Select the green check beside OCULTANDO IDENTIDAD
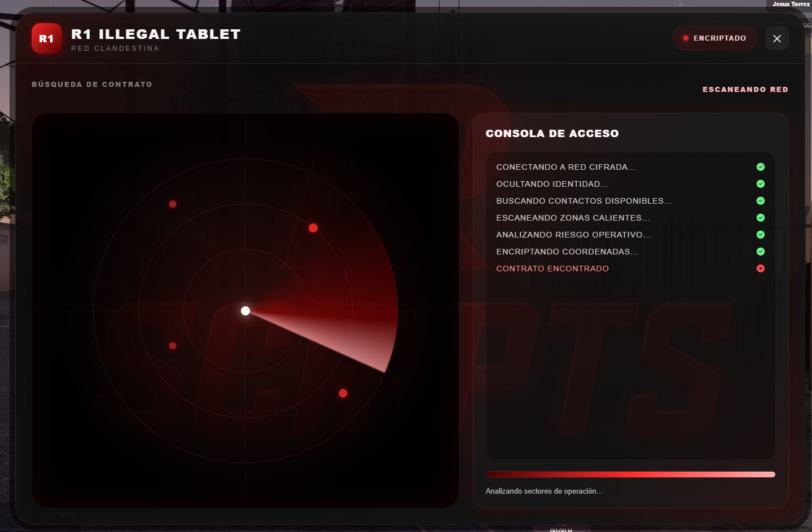Screen dimensions: 812x532 (x=761, y=184)
